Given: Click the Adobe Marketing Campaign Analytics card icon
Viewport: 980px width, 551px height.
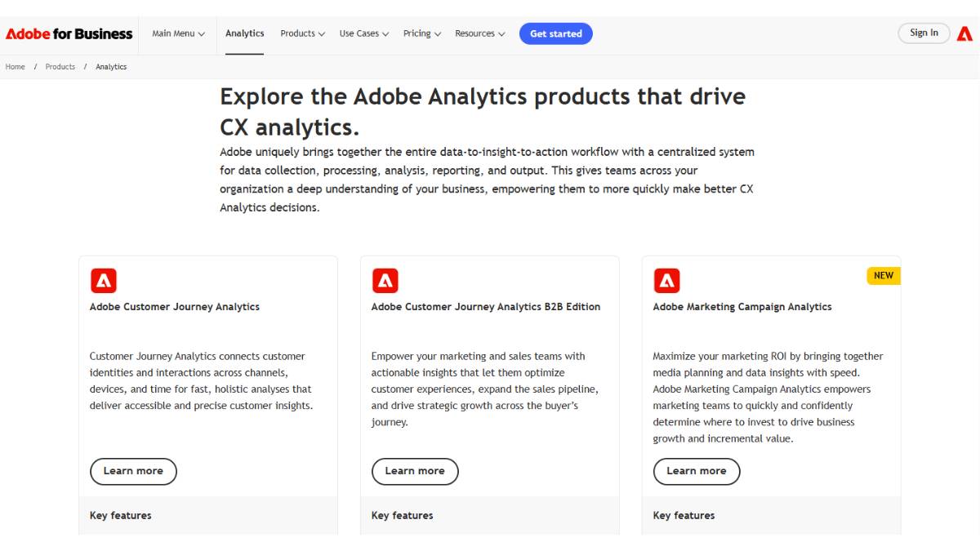Looking at the screenshot, I should pyautogui.click(x=667, y=281).
